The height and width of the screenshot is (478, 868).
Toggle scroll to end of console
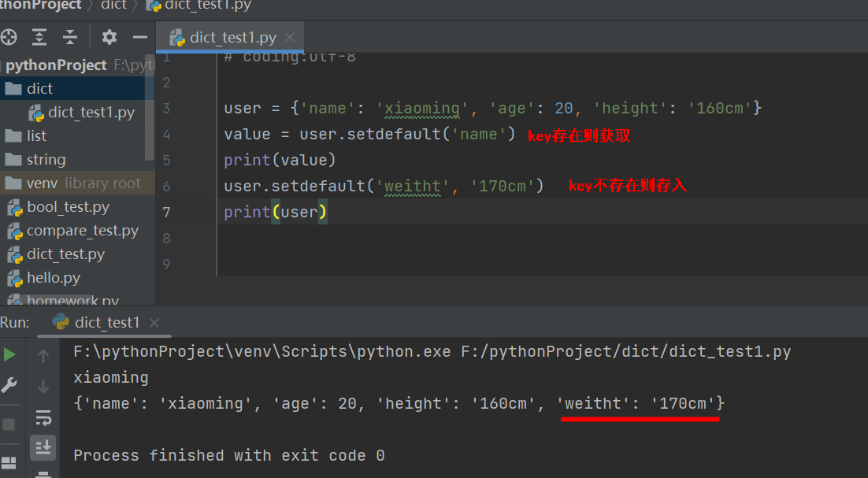43,447
